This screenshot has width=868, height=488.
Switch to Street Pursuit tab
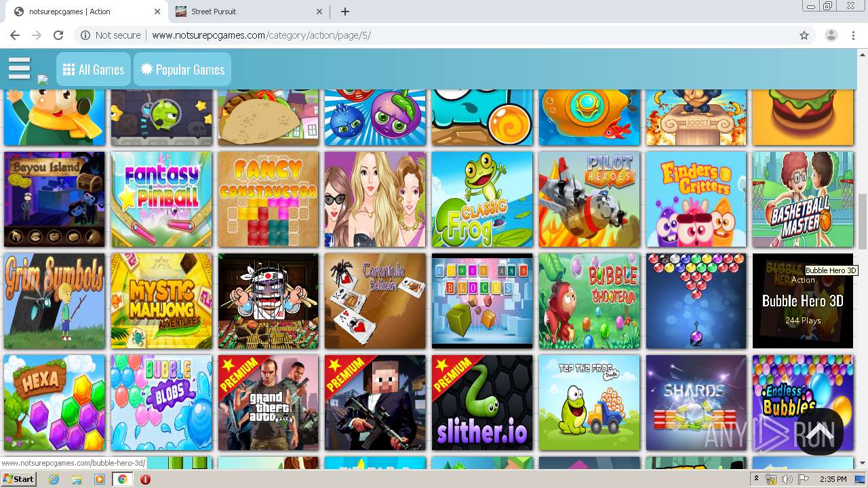point(248,12)
